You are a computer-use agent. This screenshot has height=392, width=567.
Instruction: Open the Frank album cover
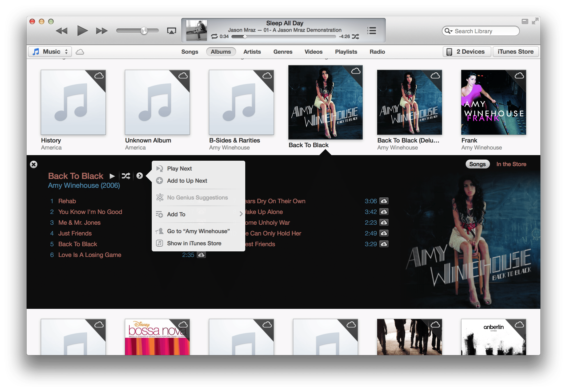click(493, 102)
